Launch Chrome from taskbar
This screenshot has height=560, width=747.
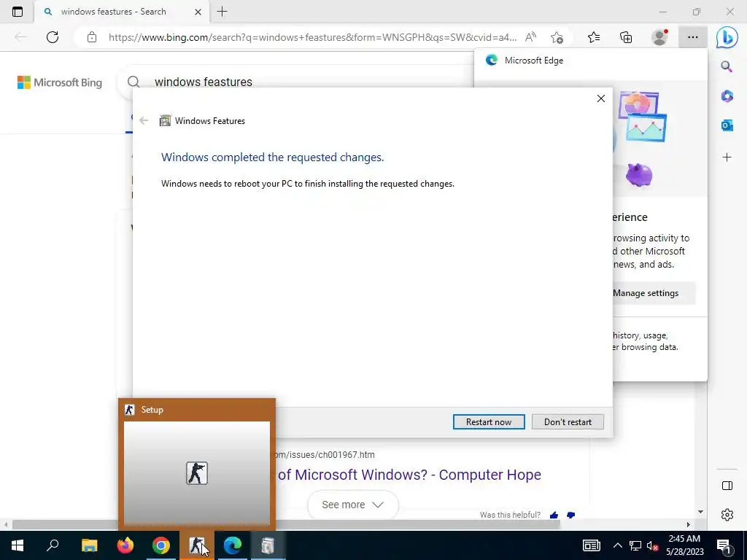(x=161, y=545)
